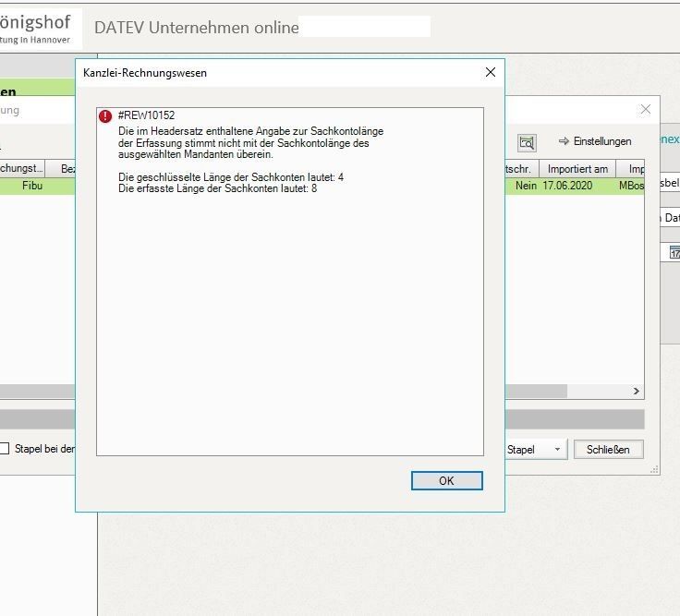Click the DATEV Unternehmen online title
This screenshot has width=680, height=616.
point(197,28)
